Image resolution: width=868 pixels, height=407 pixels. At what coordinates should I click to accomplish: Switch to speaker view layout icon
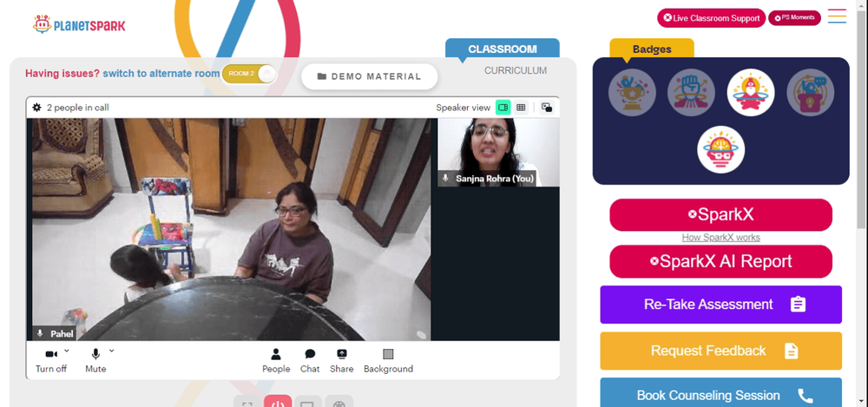pos(503,108)
